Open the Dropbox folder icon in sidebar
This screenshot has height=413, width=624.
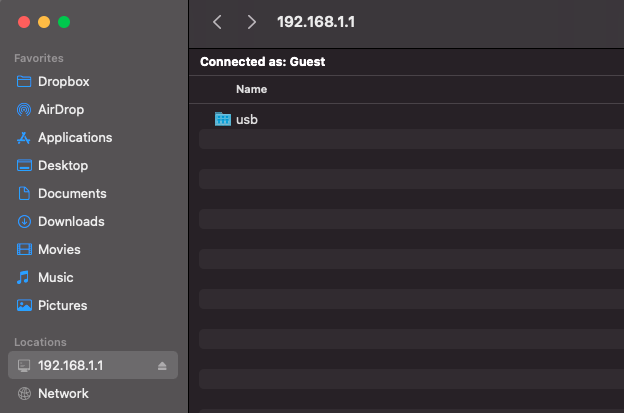[24, 82]
